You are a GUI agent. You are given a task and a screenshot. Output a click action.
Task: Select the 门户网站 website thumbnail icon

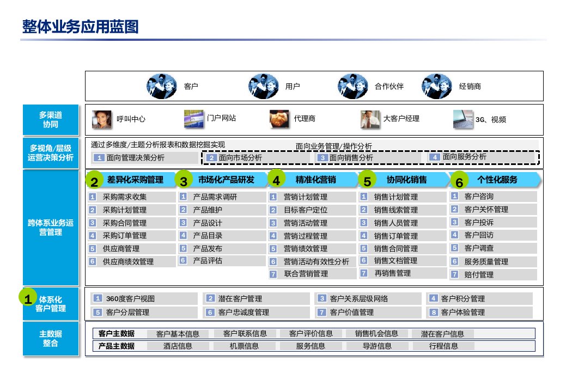coord(193,118)
